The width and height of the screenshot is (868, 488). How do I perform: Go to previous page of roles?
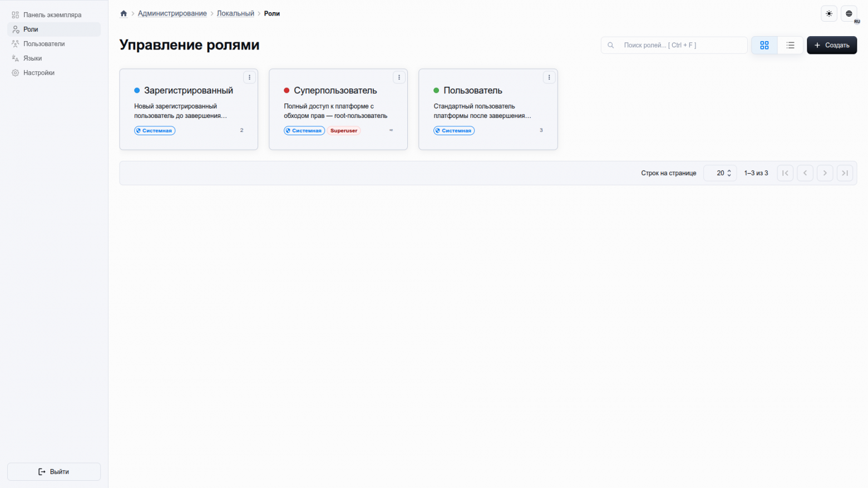(805, 173)
